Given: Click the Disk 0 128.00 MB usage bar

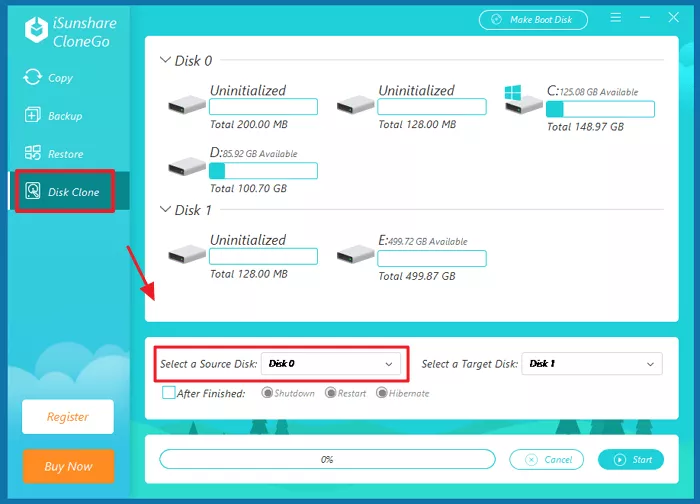Looking at the screenshot, I should [432, 106].
